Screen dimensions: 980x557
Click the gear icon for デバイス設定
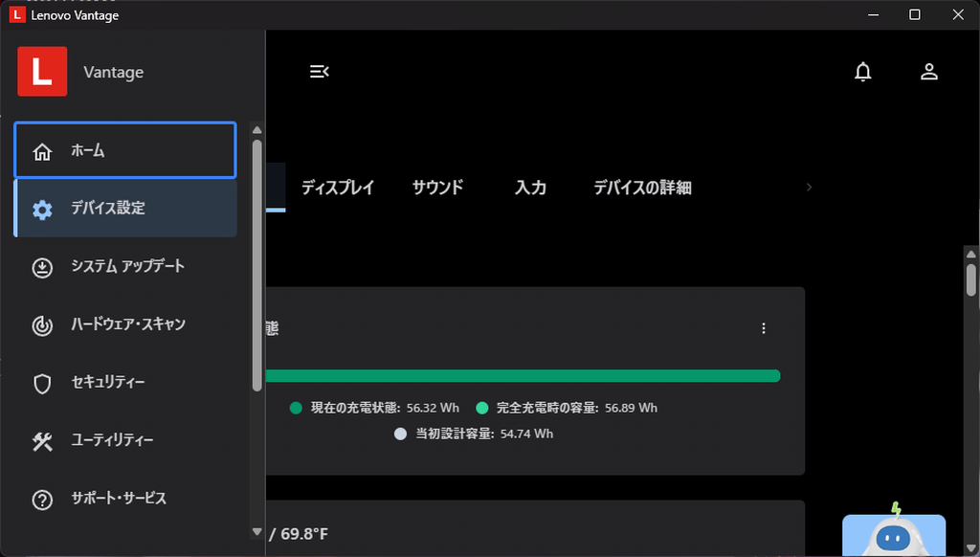[42, 209]
